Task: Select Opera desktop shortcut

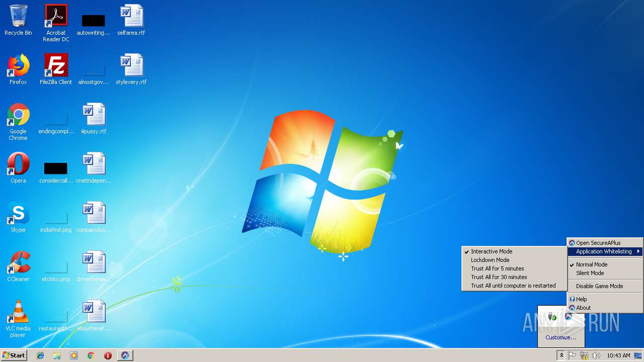Action: coord(18,168)
